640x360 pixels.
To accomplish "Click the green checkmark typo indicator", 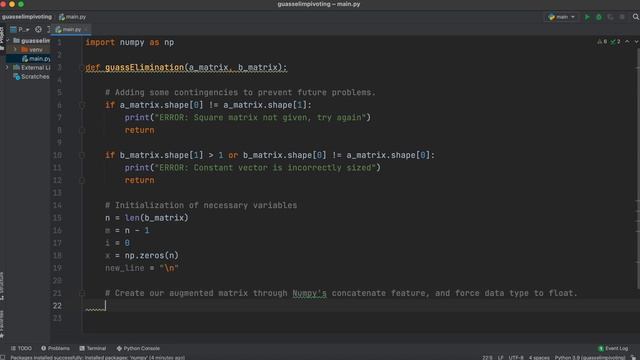I will (x=616, y=42).
